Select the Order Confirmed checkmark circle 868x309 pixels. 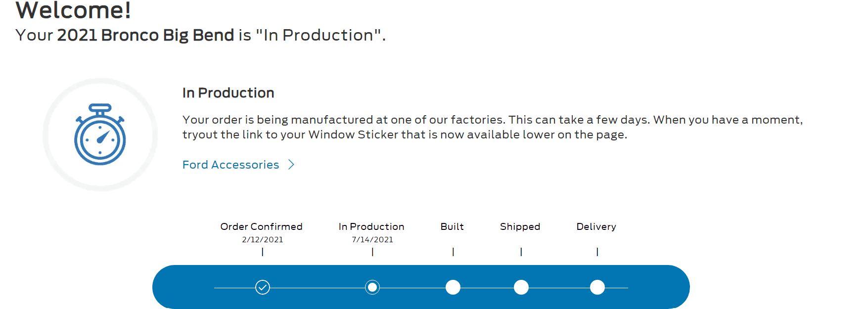tap(263, 287)
